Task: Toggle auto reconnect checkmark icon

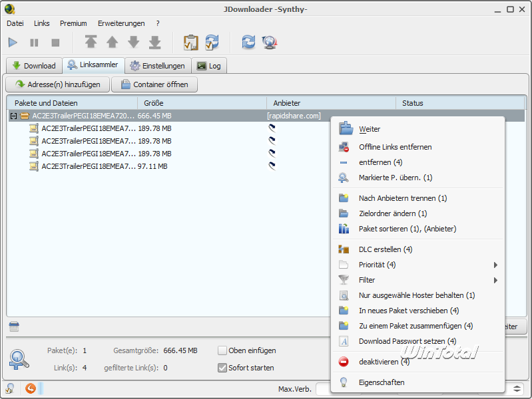Action: (212, 43)
